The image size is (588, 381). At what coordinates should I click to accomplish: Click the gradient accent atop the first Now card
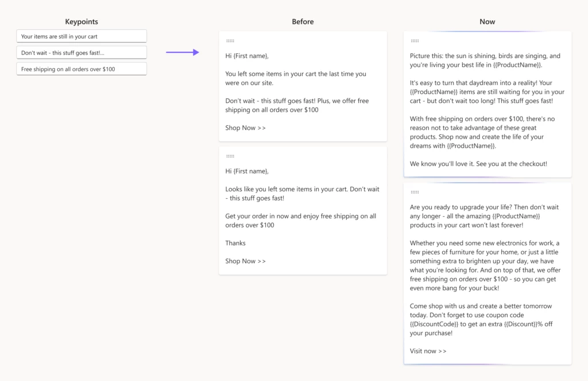click(x=488, y=32)
